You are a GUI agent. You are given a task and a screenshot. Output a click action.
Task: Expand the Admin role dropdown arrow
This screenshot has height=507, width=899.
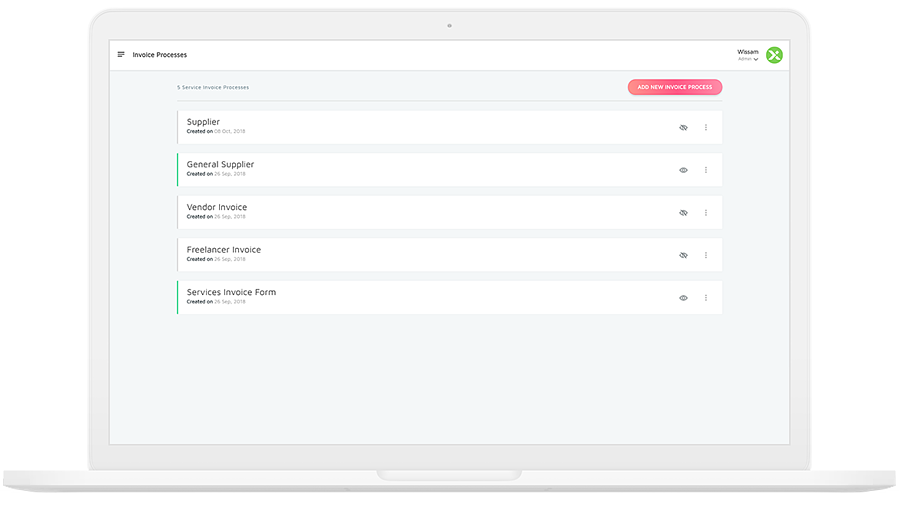coord(756,60)
